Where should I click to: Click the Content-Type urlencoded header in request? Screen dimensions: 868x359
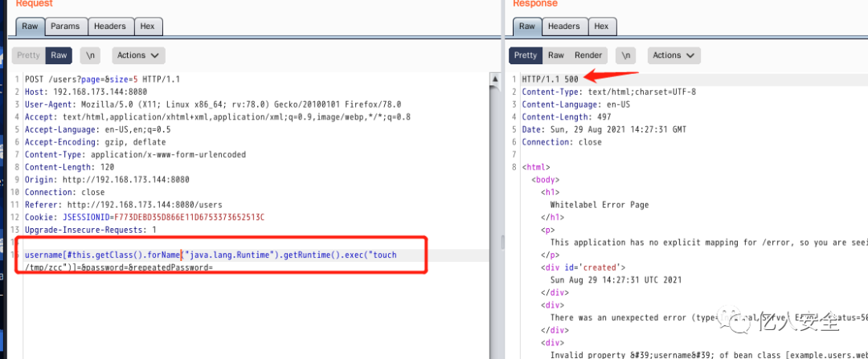(x=135, y=154)
